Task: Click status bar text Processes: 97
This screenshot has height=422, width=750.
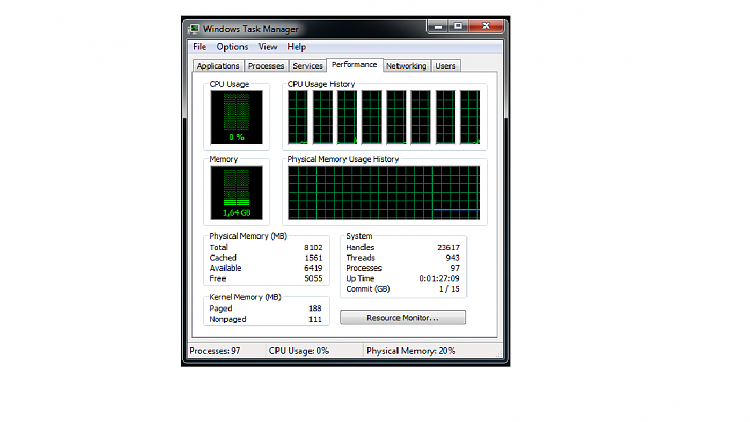Action: point(215,351)
